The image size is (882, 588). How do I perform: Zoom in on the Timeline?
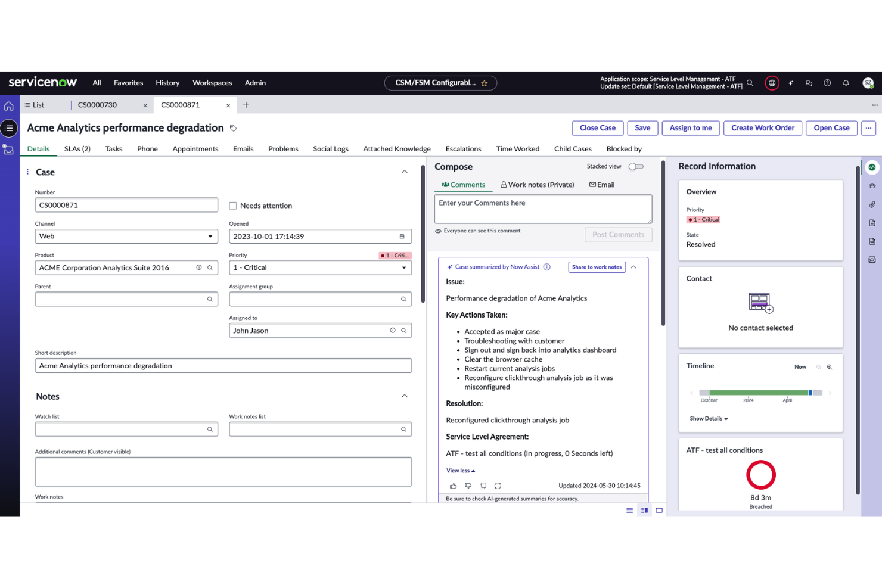click(x=830, y=367)
